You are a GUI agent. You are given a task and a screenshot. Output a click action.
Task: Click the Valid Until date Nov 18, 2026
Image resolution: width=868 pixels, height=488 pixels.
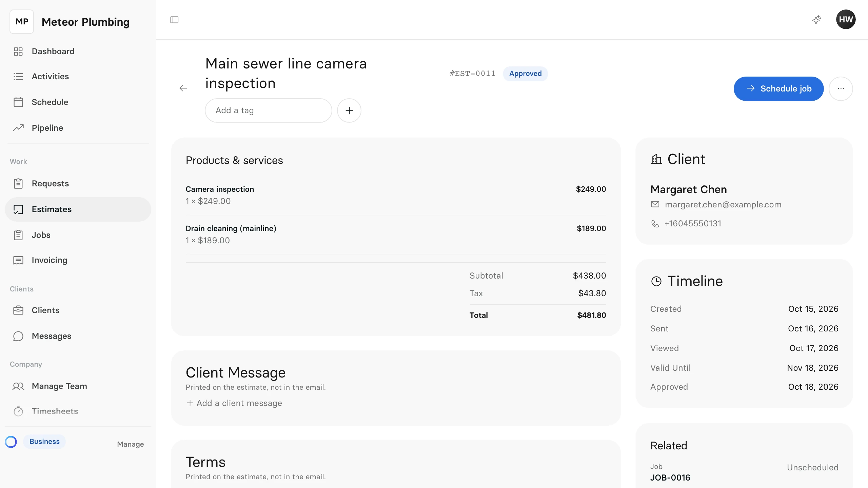tap(812, 368)
